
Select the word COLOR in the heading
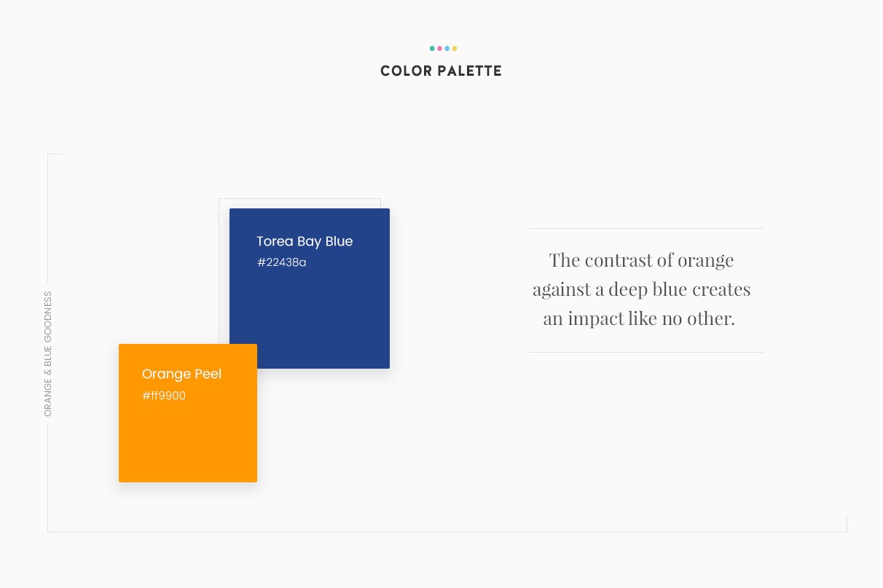pos(404,71)
